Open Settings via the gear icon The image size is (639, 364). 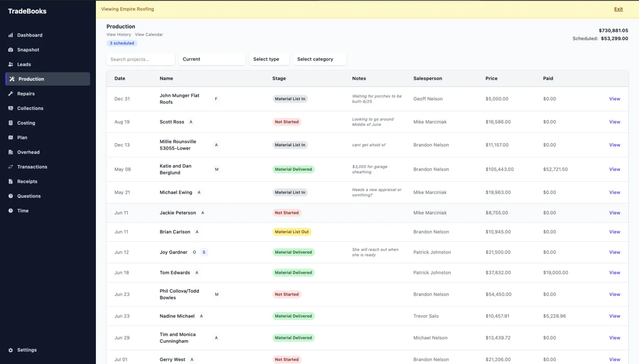[x=11, y=350]
